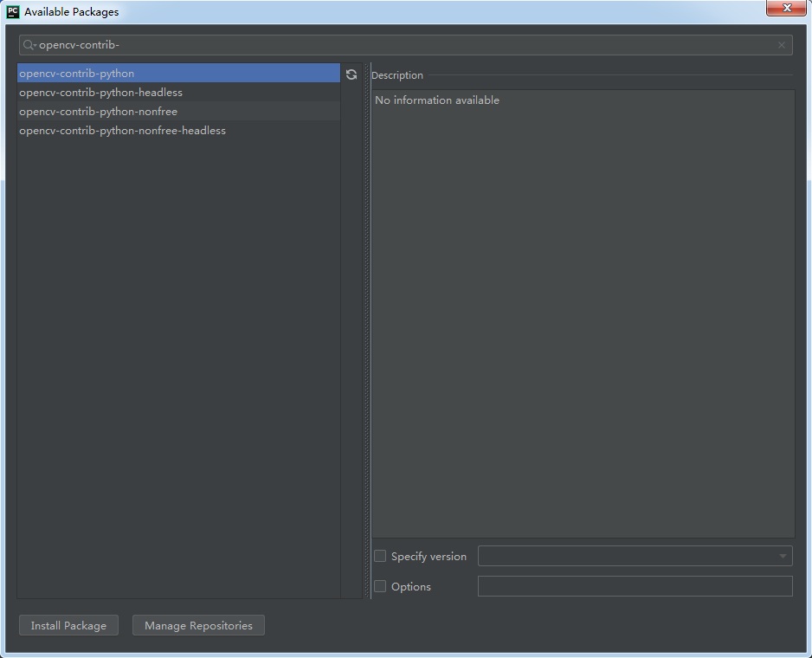This screenshot has height=658, width=812.
Task: Click the PyCharm logo in the title bar
Action: [11, 10]
